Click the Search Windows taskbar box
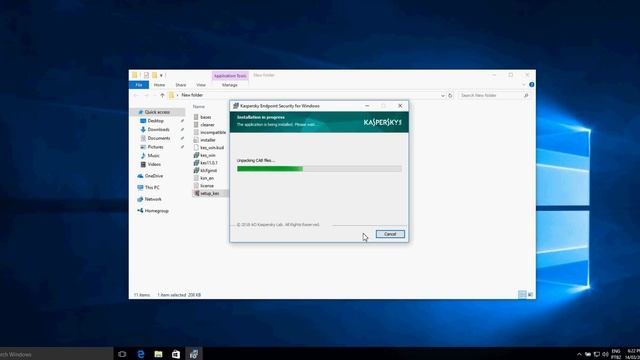Screen dimensions: 640x360 pyautogui.click(x=56, y=354)
